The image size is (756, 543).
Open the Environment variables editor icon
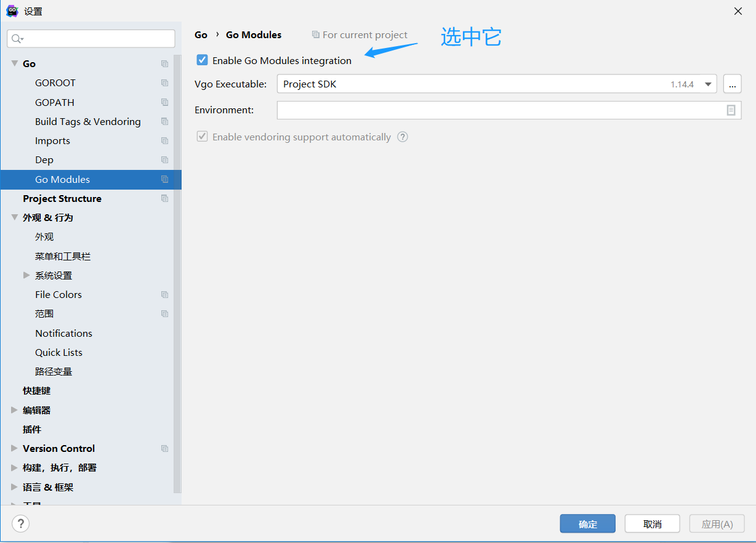click(731, 110)
